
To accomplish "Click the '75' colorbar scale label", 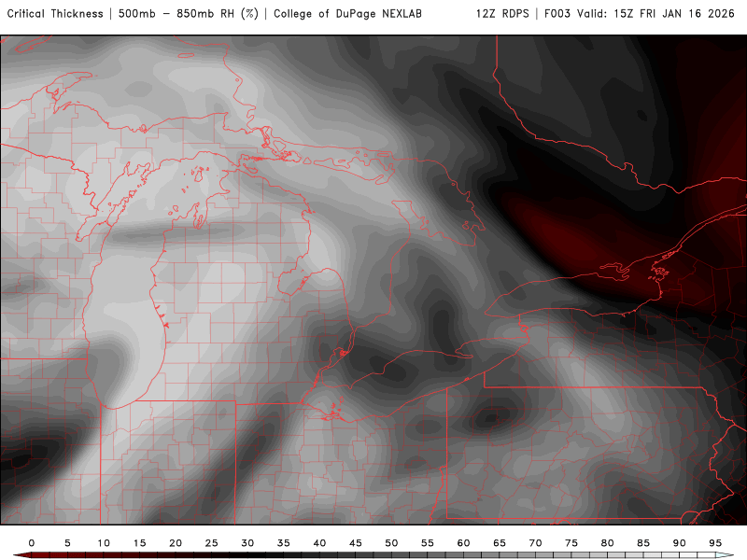I will [571, 543].
